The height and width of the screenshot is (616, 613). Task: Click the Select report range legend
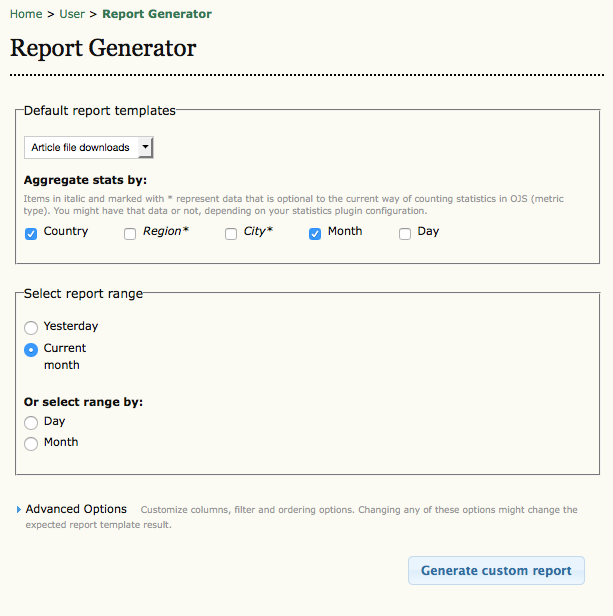point(83,294)
